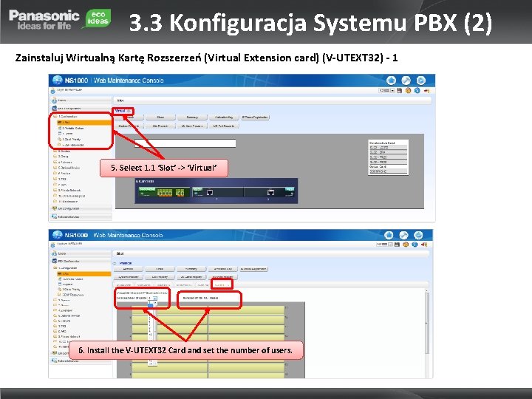Open UM Configuration section in upper sidebar

[x=81, y=208]
